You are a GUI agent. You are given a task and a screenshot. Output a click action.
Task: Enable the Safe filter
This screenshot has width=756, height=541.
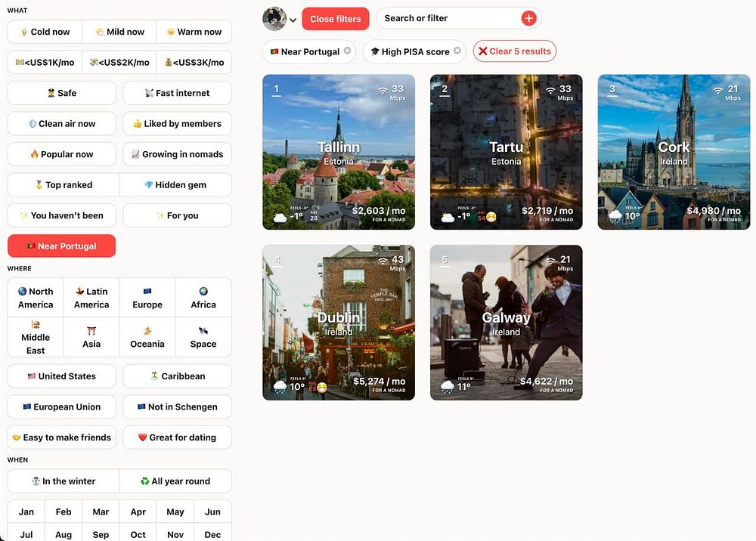pyautogui.click(x=62, y=93)
